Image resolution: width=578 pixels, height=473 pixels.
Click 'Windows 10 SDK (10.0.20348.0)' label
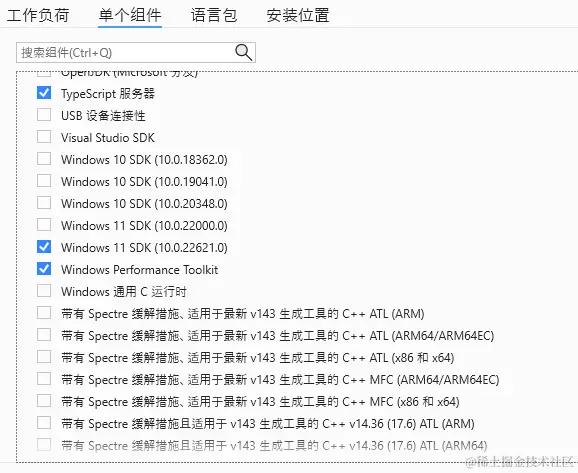[144, 204]
